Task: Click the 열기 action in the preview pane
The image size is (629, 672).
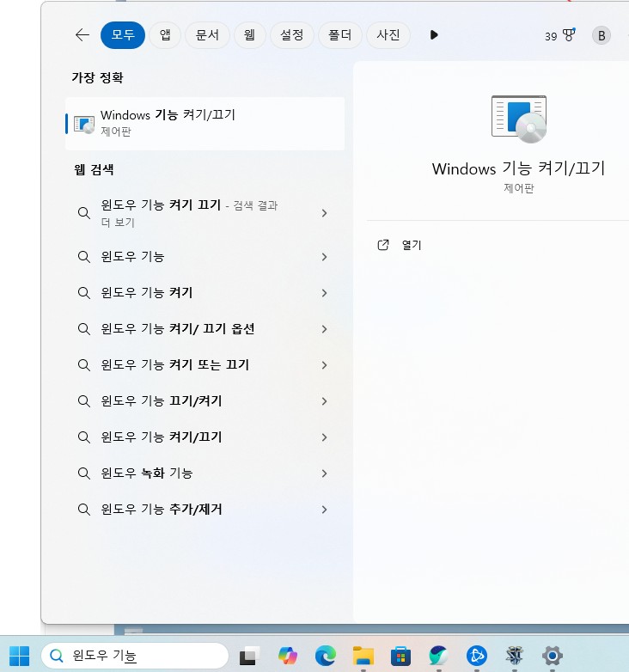Action: point(412,245)
